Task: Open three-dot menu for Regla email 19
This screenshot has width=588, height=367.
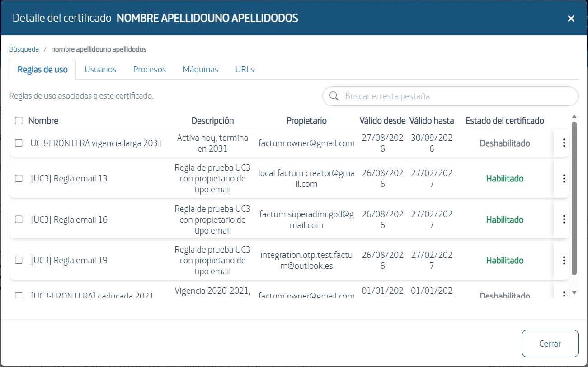Action: [564, 260]
